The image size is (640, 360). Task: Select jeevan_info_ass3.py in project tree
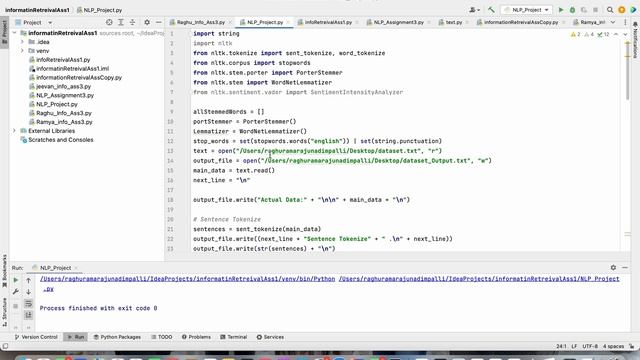click(x=63, y=87)
